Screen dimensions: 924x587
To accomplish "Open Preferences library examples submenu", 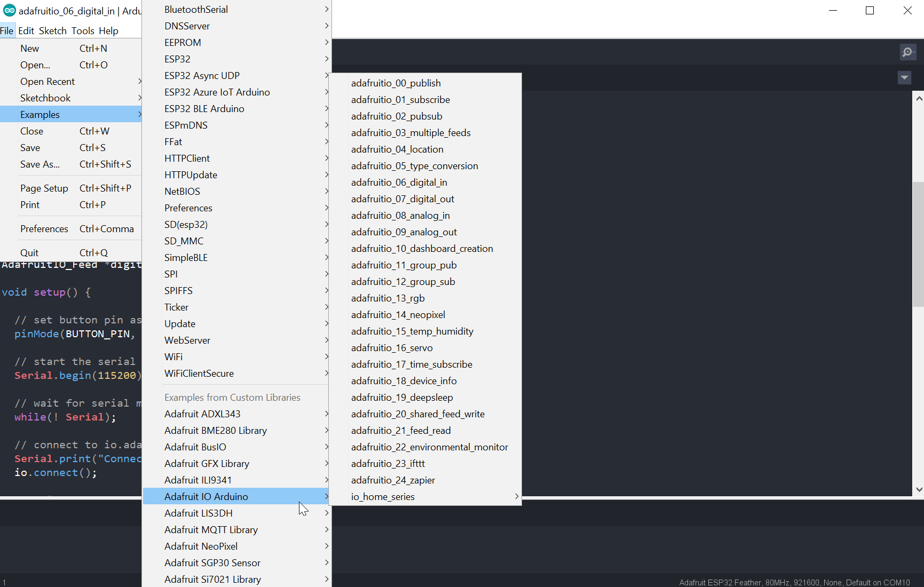I will tap(237, 208).
